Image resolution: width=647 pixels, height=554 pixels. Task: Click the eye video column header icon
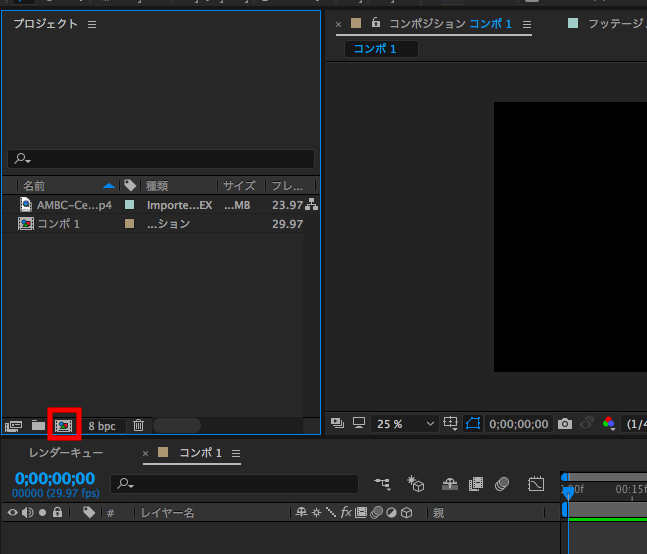tap(13, 512)
